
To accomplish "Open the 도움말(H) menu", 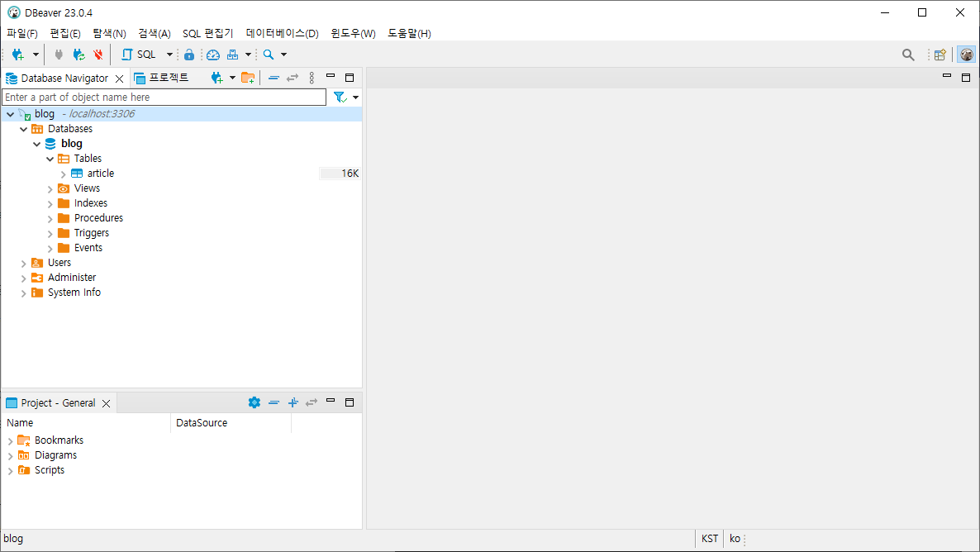I will click(409, 34).
